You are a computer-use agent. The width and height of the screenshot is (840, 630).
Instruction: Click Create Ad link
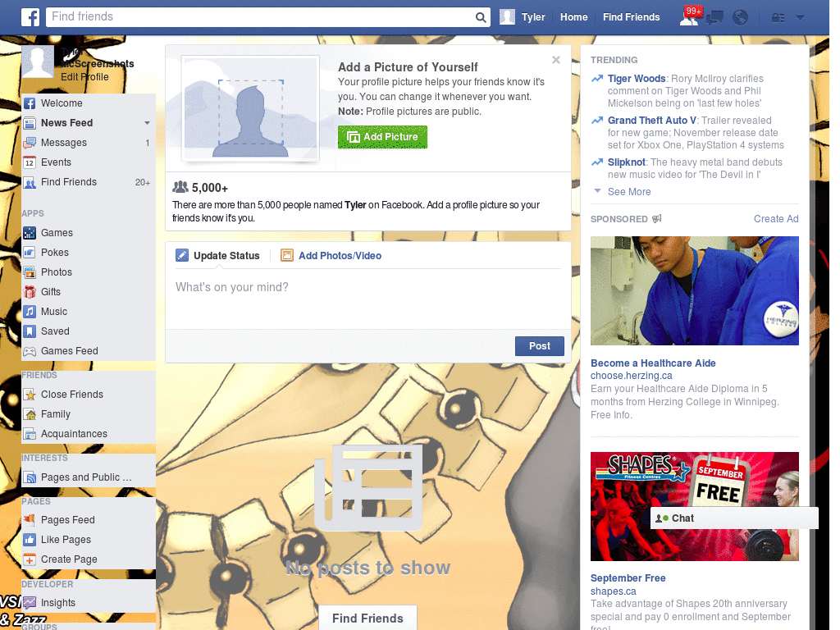(776, 218)
